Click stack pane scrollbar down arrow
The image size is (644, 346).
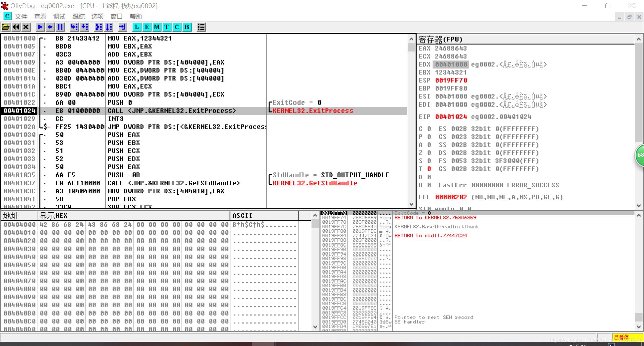click(639, 327)
